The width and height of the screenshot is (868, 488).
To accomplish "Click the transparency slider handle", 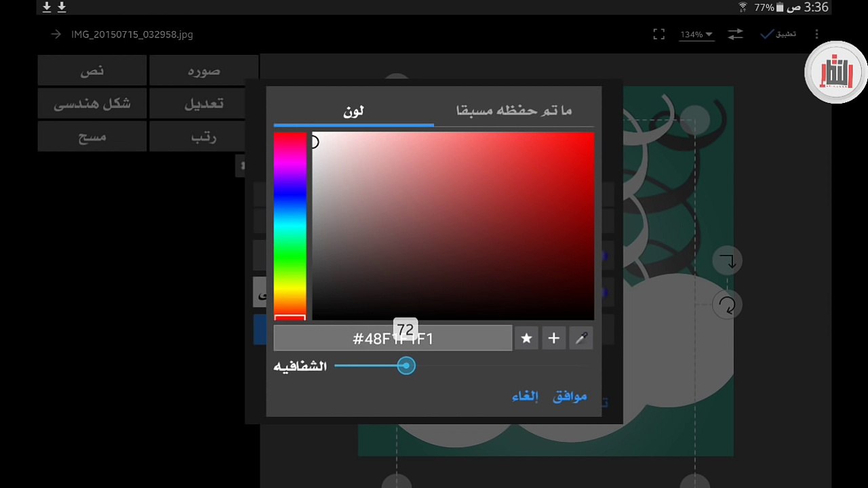I will pos(406,366).
